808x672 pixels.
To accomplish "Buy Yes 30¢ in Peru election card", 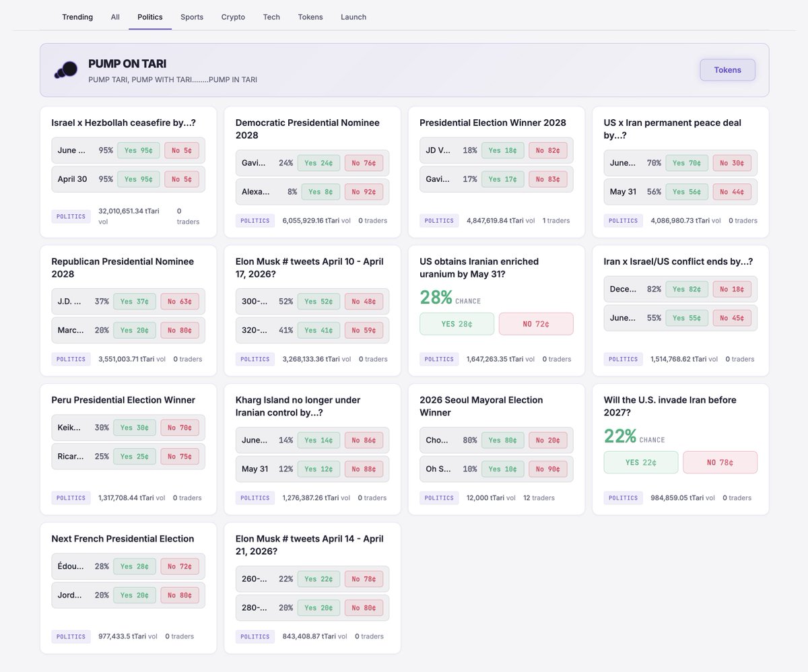I will tap(135, 428).
